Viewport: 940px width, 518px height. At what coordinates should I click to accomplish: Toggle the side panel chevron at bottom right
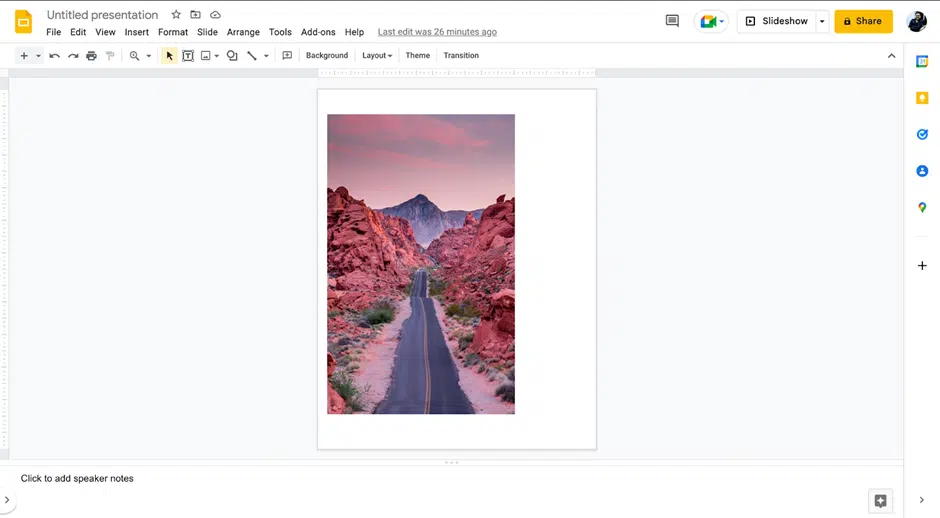922,500
